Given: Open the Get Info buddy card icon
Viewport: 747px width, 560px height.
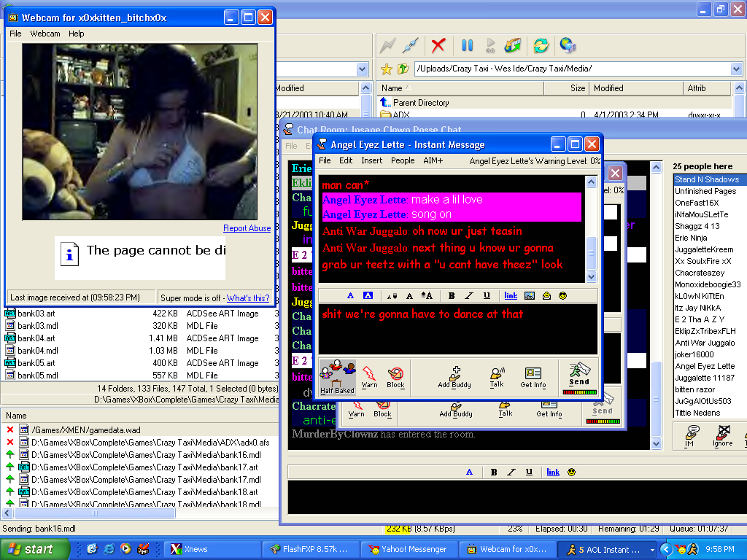Looking at the screenshot, I should click(x=533, y=375).
